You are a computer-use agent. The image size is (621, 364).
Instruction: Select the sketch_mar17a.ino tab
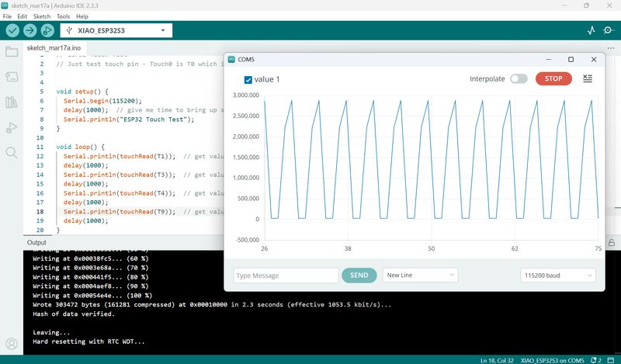point(54,48)
